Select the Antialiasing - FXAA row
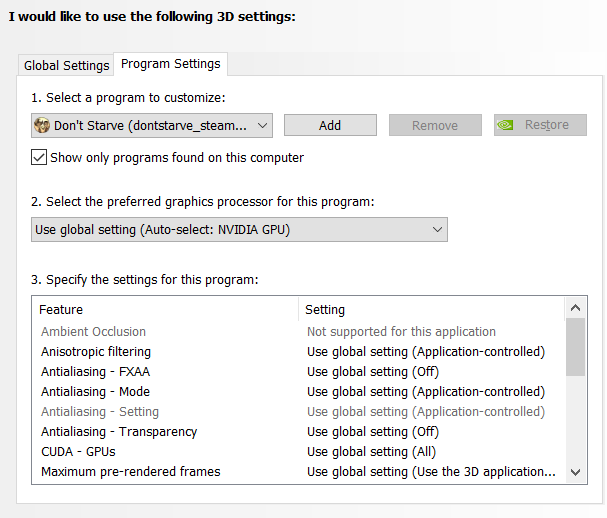The height and width of the screenshot is (518, 607). pyautogui.click(x=298, y=372)
